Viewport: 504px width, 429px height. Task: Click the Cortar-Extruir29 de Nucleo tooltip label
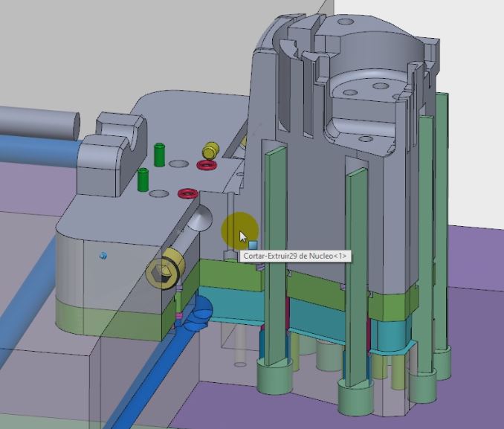[294, 256]
